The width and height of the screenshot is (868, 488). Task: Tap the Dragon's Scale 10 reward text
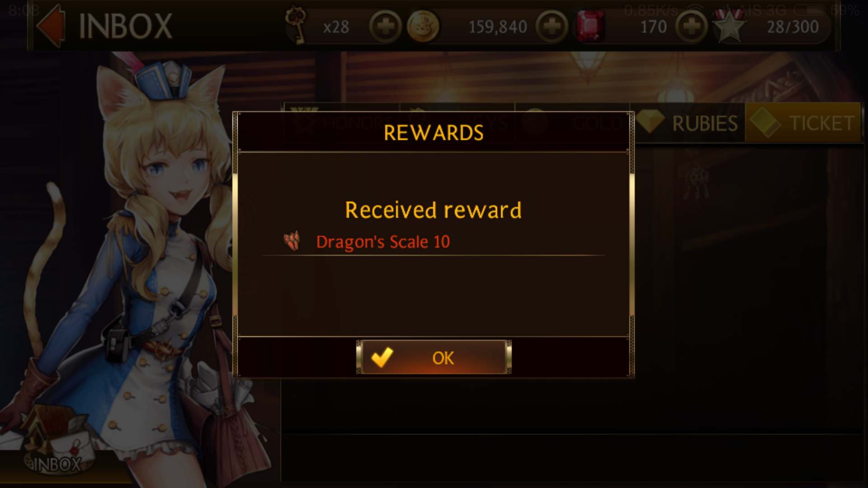coord(383,242)
